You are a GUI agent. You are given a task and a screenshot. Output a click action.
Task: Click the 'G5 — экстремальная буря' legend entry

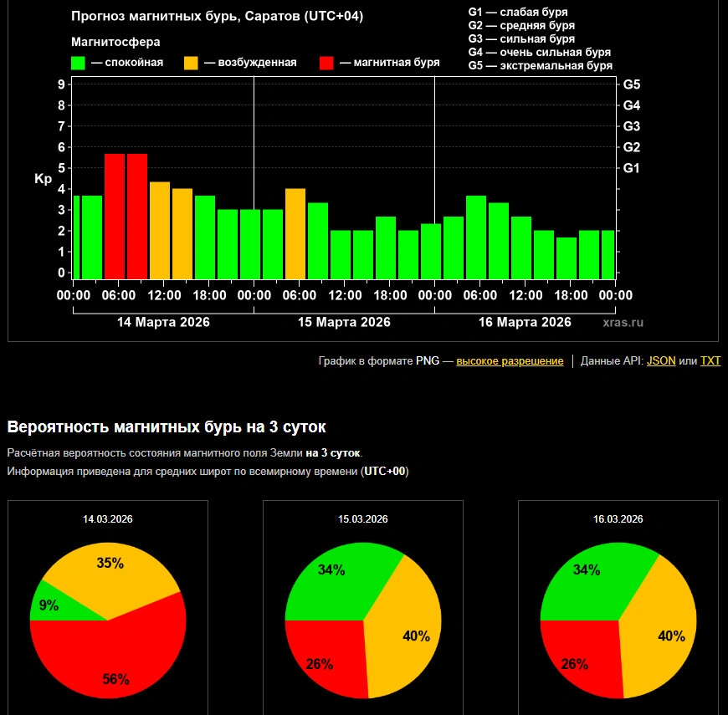coord(540,65)
